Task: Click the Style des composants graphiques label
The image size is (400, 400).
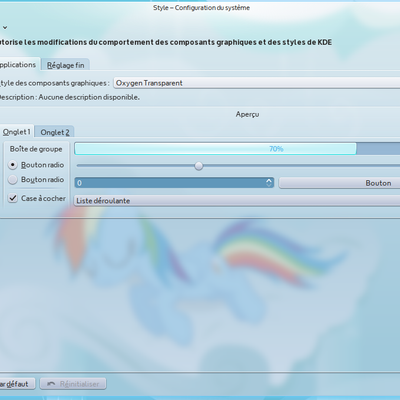Action: click(x=54, y=83)
